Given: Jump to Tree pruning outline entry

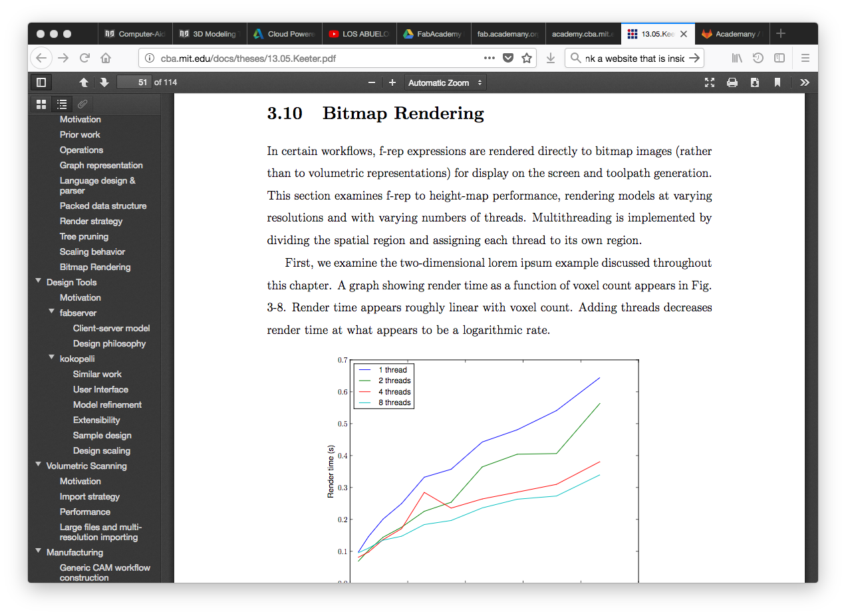Looking at the screenshot, I should (84, 236).
